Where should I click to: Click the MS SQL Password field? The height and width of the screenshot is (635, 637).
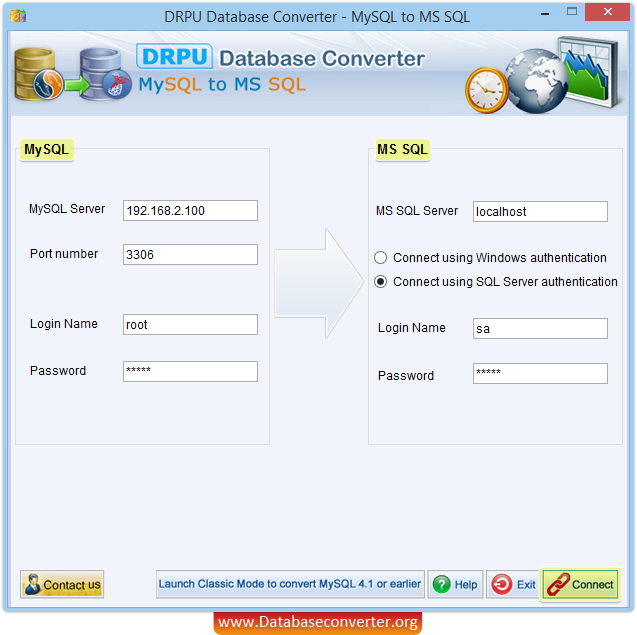pos(540,373)
